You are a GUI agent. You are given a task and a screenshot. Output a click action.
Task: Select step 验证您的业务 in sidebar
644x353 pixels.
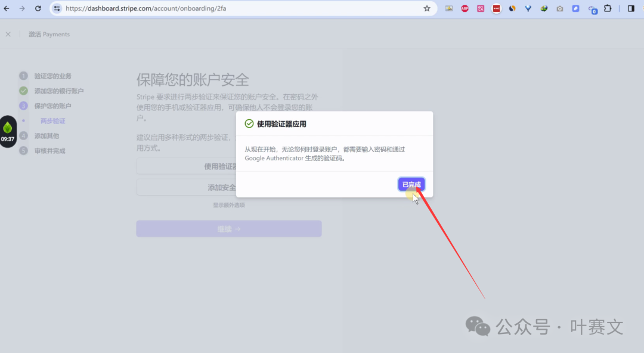tap(52, 76)
